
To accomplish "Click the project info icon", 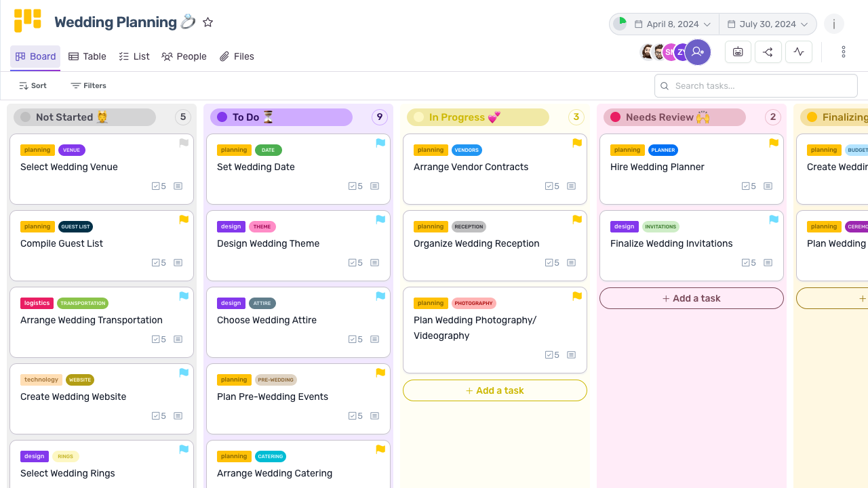I will click(x=834, y=24).
